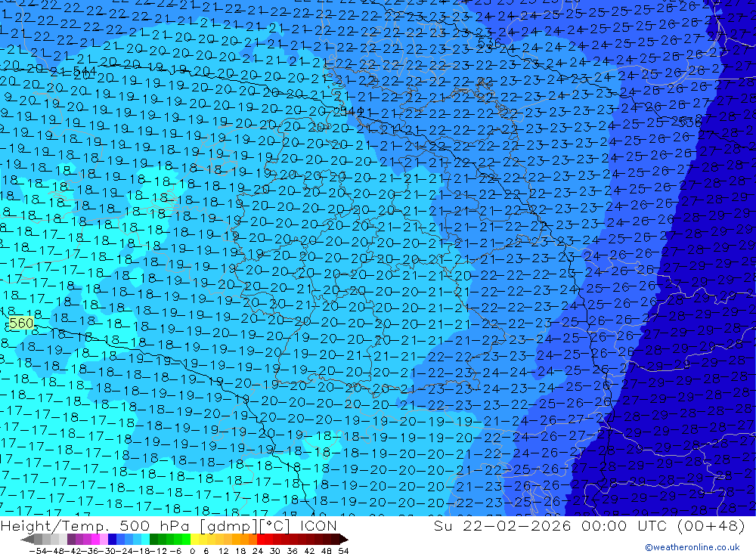The height and width of the screenshot is (554, 756).
Task: Pick the dark green -18 legend swatch
Action: click(x=153, y=539)
